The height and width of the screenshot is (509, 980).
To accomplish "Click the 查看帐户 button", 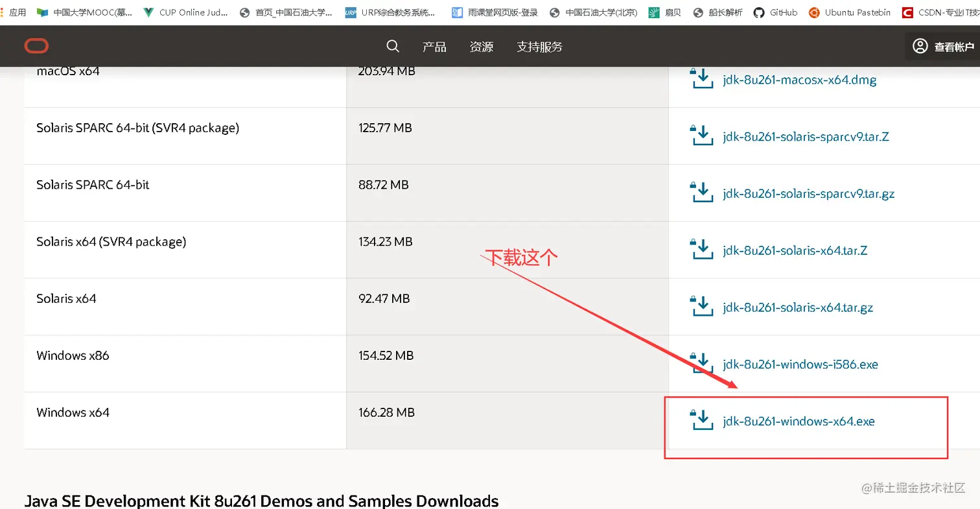I will click(944, 47).
